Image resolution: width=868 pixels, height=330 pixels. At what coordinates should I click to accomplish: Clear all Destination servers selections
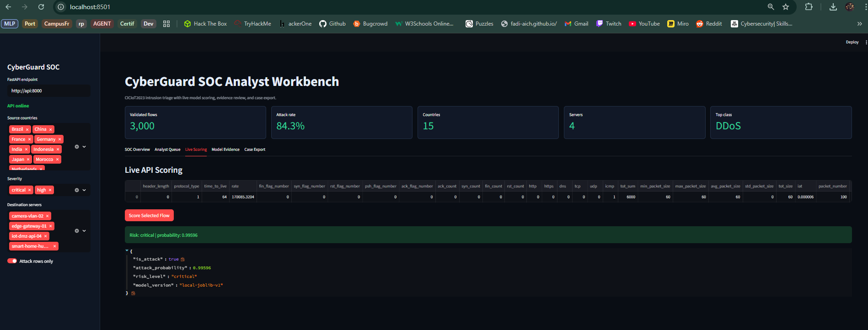click(77, 231)
